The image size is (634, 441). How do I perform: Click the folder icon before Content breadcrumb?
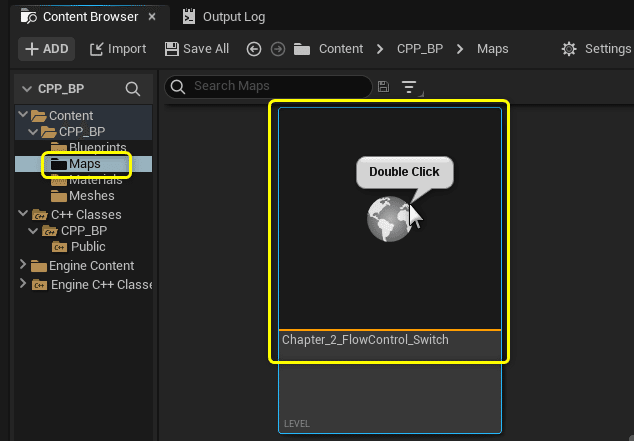[302, 49]
